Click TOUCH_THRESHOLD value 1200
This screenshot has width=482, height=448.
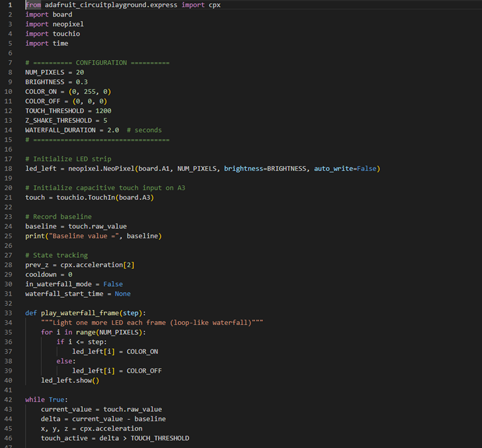coord(103,111)
